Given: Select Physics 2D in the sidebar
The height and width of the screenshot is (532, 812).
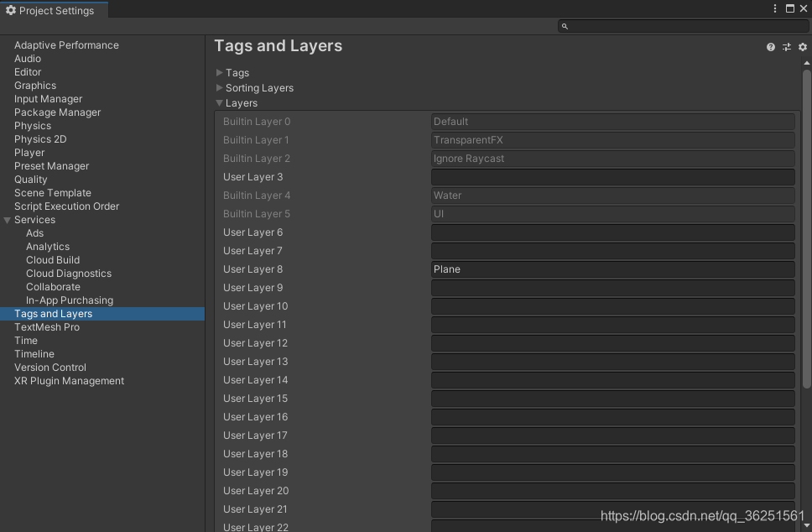Looking at the screenshot, I should click(x=40, y=138).
